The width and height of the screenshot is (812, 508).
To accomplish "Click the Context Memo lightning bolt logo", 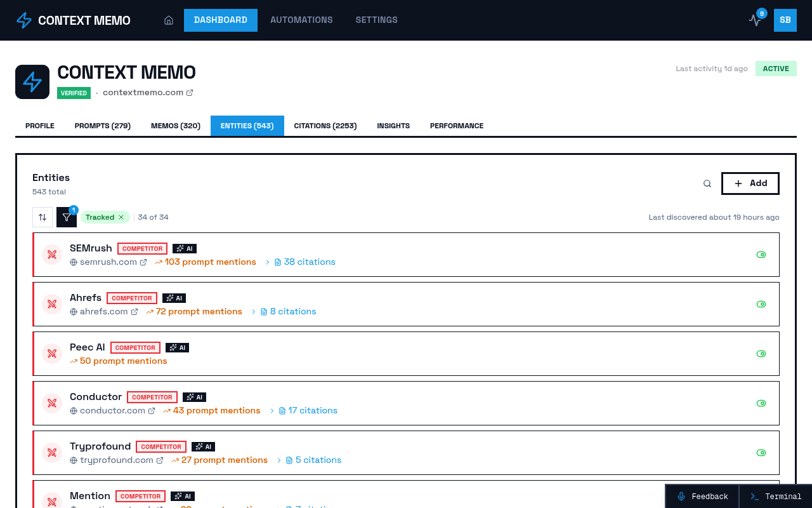I will (23, 20).
